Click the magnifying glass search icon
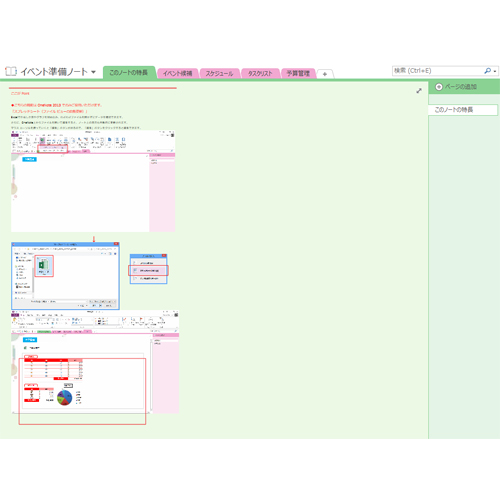The width and height of the screenshot is (500, 500). [488, 71]
